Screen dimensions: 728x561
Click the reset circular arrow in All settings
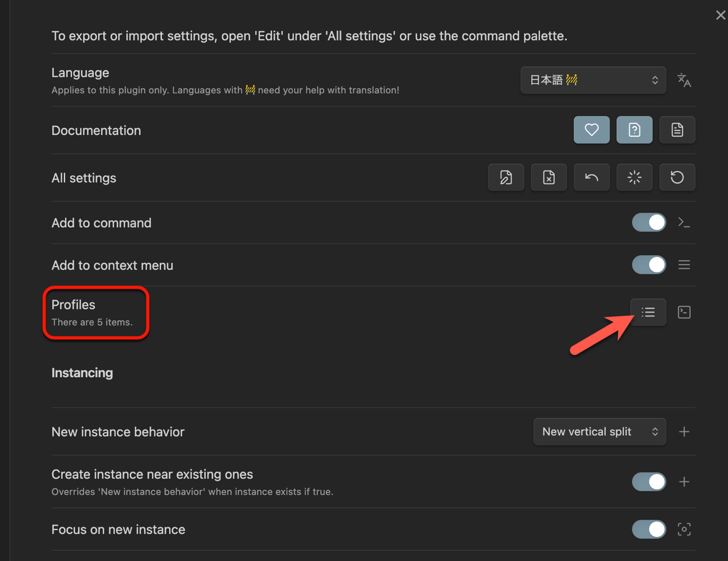point(677,178)
